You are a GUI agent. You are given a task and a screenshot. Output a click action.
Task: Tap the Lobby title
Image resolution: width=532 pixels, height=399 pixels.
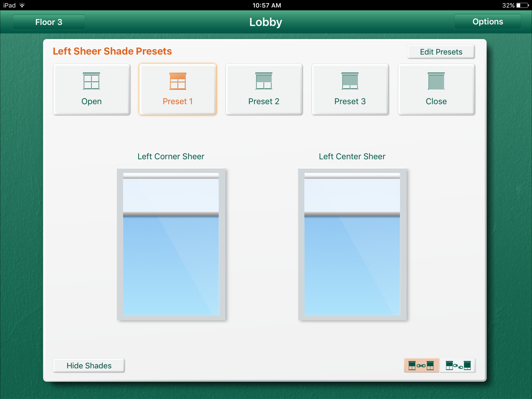266,22
